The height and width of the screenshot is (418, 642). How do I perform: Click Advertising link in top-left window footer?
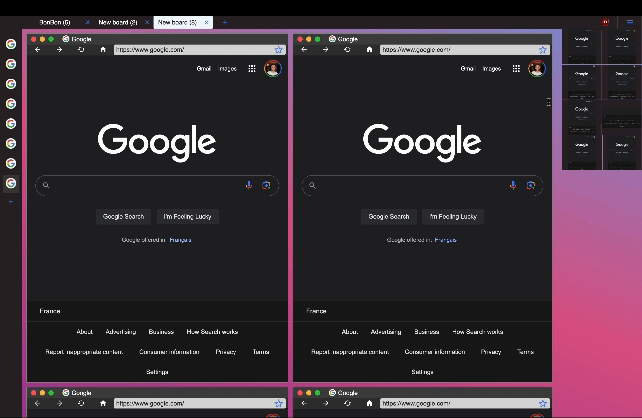pos(120,332)
